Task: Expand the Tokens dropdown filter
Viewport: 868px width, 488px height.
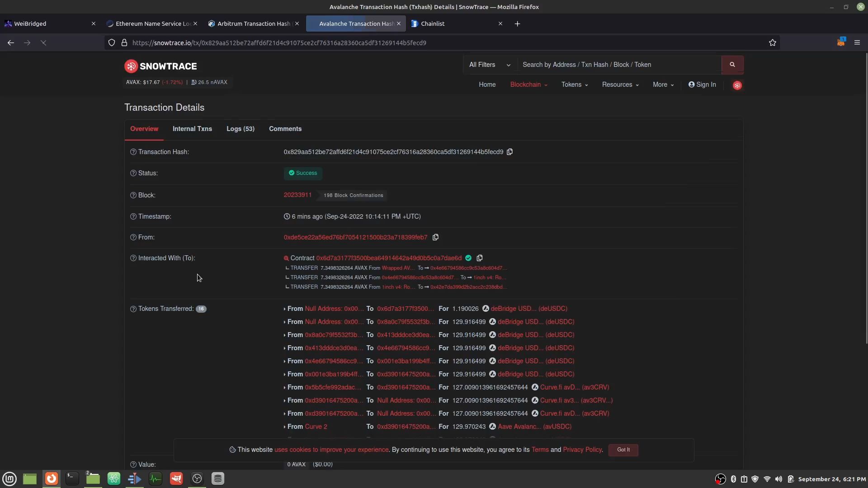Action: 574,84
